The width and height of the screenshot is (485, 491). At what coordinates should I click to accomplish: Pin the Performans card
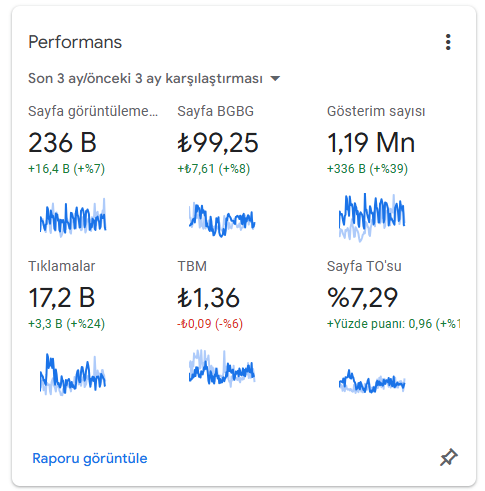pyautogui.click(x=449, y=457)
